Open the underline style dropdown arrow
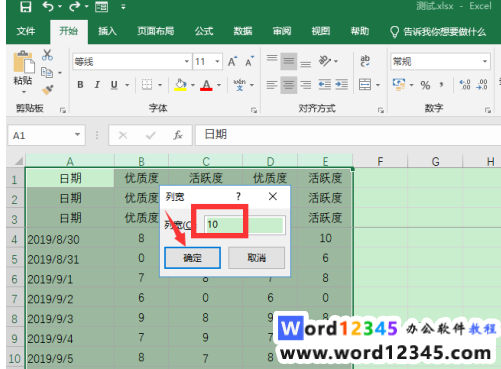This screenshot has width=501, height=369. (127, 85)
